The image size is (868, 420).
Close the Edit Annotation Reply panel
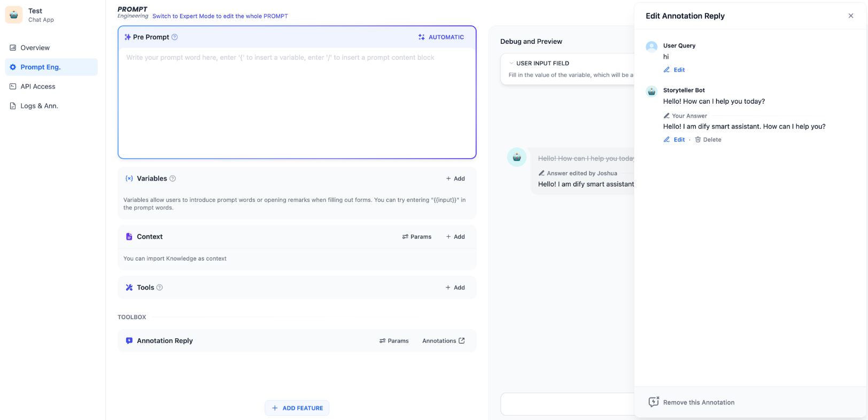pos(851,16)
